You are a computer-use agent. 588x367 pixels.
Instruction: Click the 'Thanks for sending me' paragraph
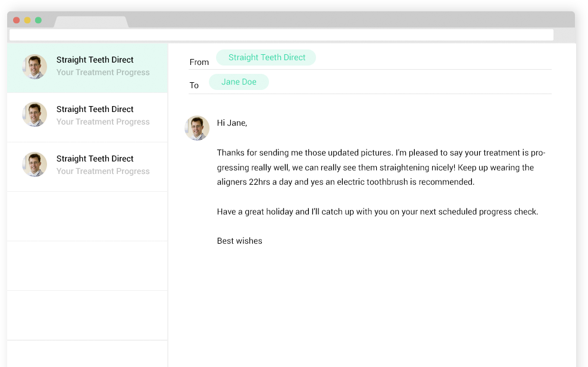(x=381, y=167)
